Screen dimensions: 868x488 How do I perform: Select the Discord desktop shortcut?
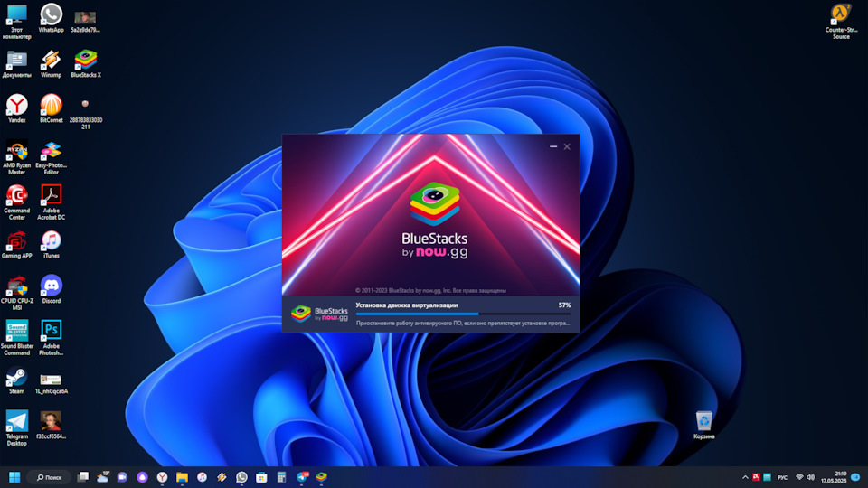pos(51,289)
